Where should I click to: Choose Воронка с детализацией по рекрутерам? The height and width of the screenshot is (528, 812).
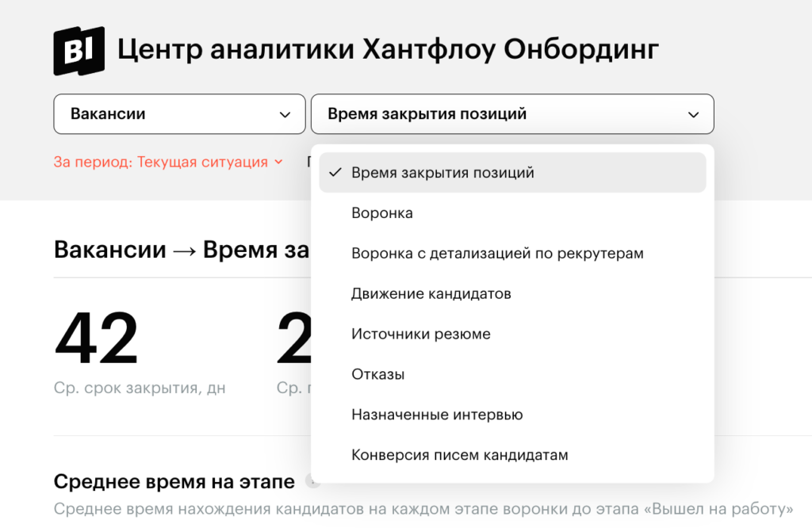(497, 254)
